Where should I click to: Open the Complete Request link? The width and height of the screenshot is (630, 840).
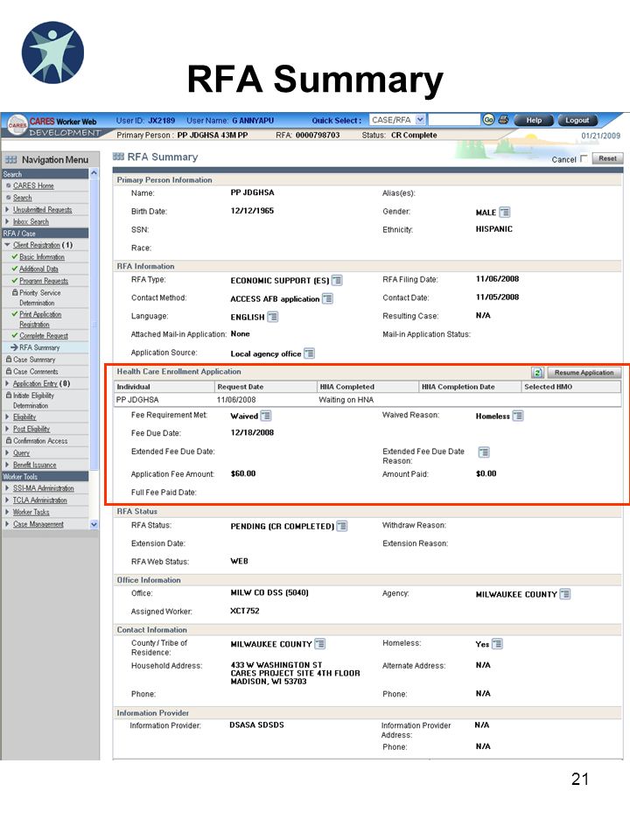pos(44,336)
